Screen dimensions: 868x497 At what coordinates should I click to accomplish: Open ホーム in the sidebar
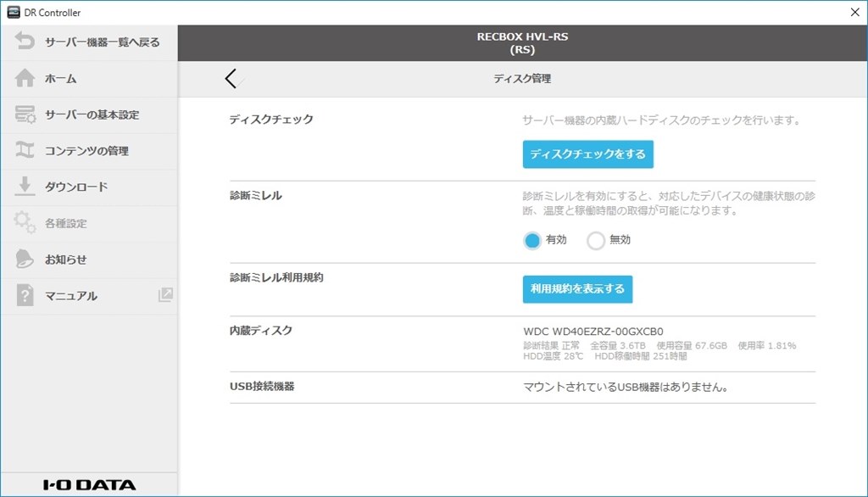(x=89, y=79)
